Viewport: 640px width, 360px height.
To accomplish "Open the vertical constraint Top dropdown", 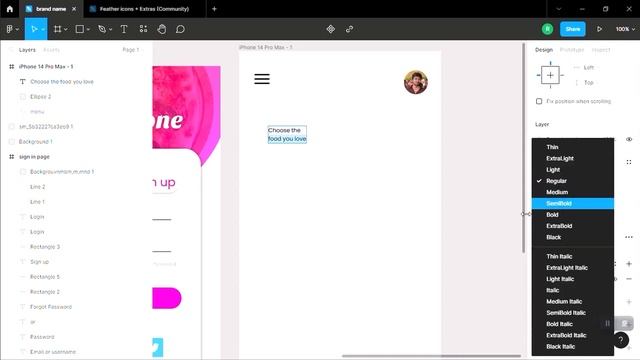I will 588,82.
